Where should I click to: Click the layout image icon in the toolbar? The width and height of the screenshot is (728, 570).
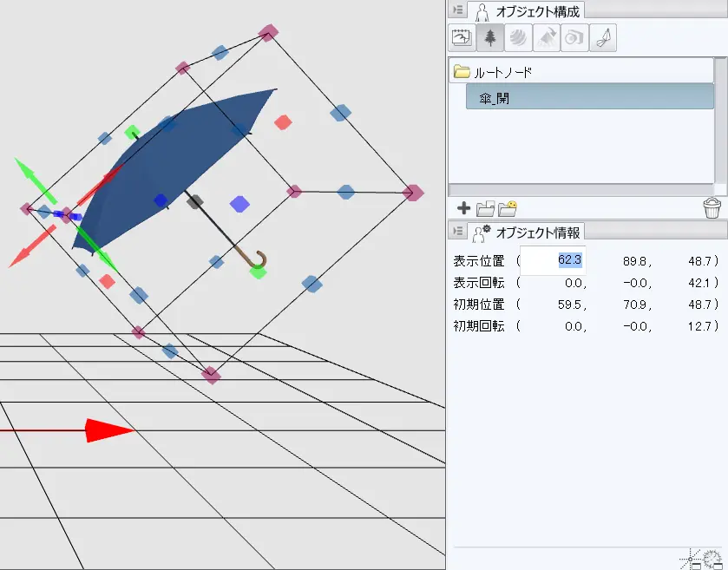(462, 37)
